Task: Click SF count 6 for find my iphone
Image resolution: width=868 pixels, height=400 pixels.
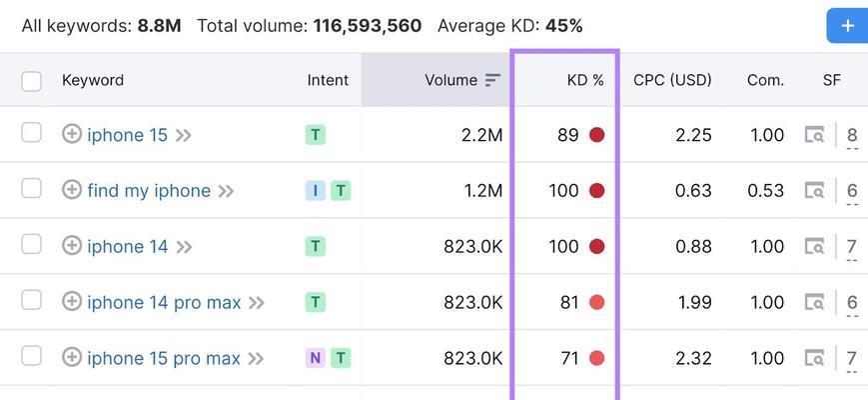Action: (852, 191)
